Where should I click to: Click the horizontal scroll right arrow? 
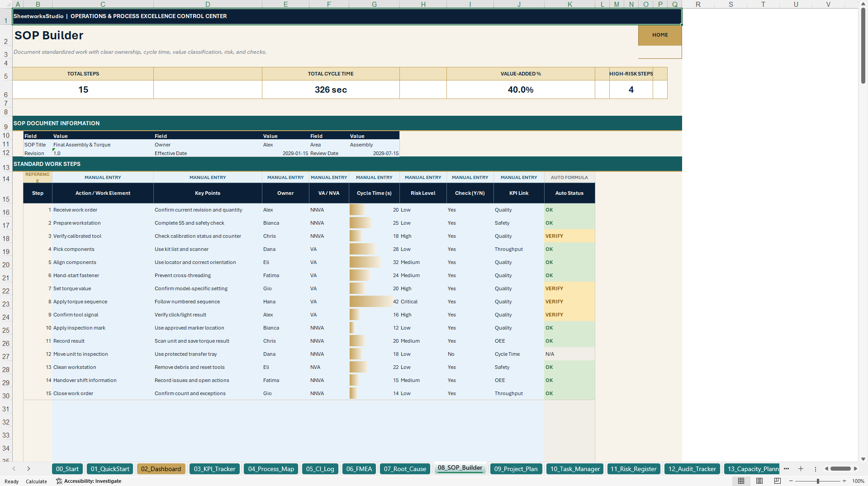click(x=855, y=469)
